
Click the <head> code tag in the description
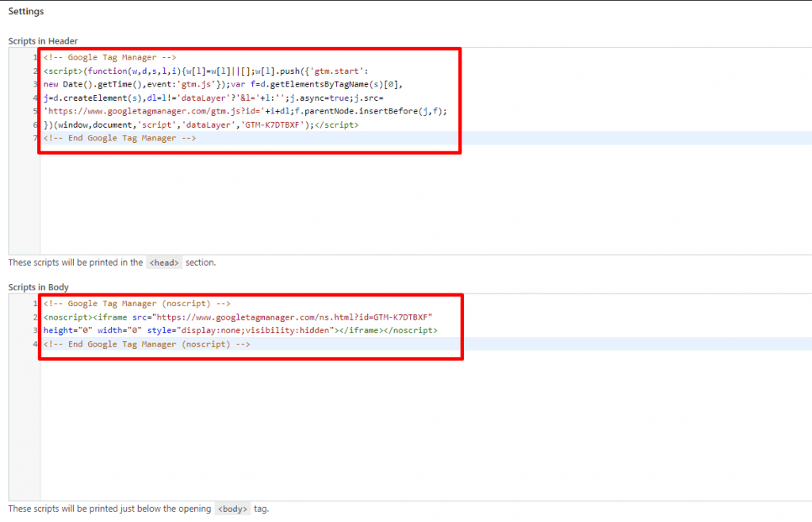(x=164, y=263)
